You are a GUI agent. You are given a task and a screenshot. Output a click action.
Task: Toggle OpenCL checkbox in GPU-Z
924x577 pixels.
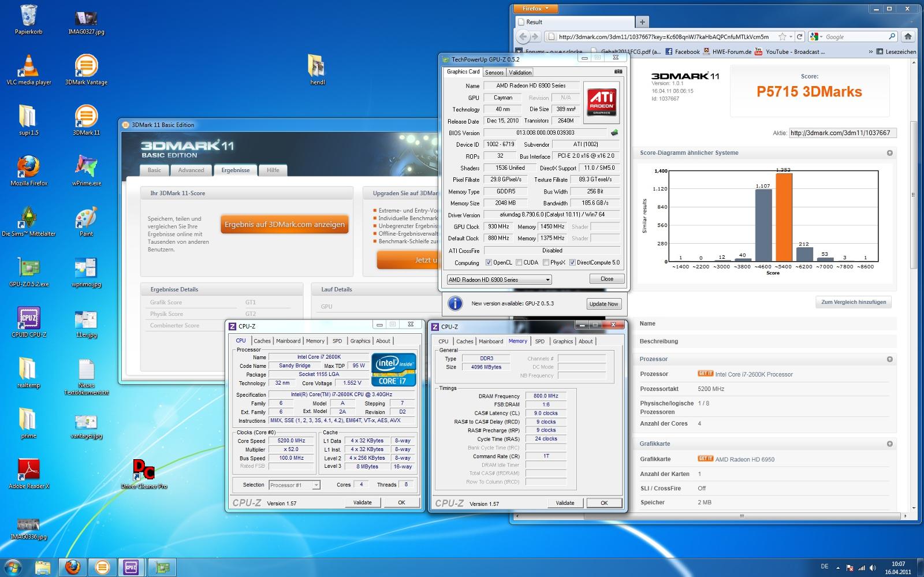click(x=489, y=263)
